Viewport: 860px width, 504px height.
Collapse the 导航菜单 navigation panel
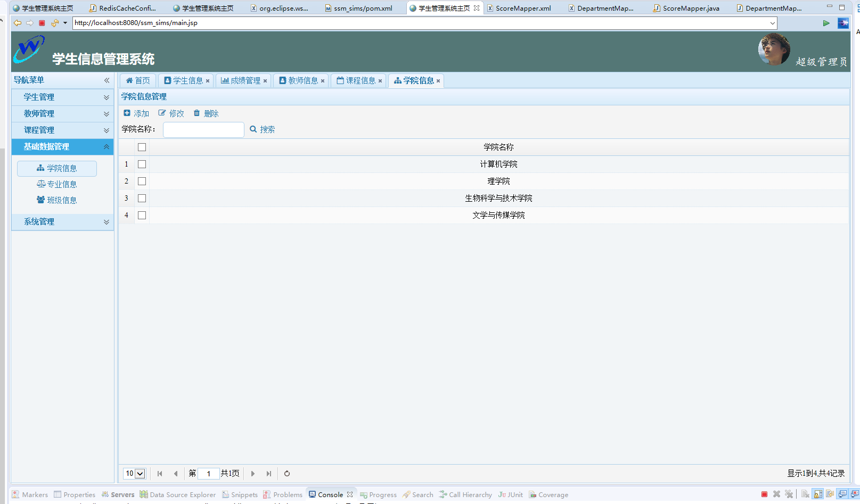107,80
